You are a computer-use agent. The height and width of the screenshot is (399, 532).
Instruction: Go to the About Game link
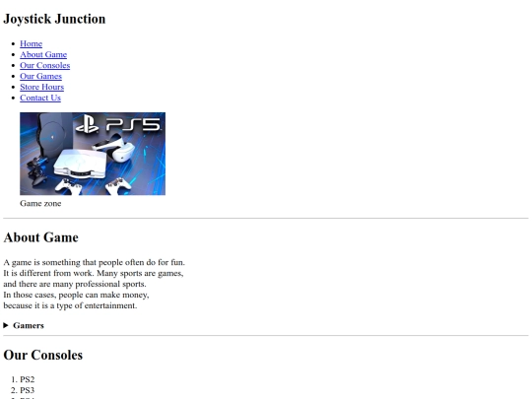click(43, 54)
